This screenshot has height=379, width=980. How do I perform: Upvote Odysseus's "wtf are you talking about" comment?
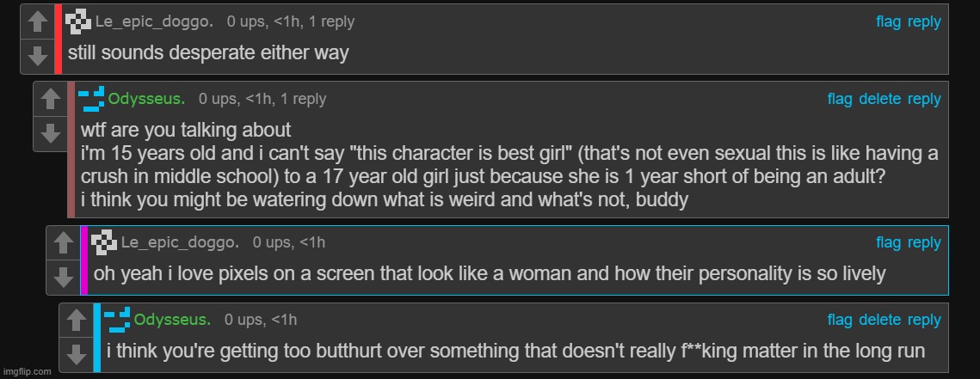point(51,100)
